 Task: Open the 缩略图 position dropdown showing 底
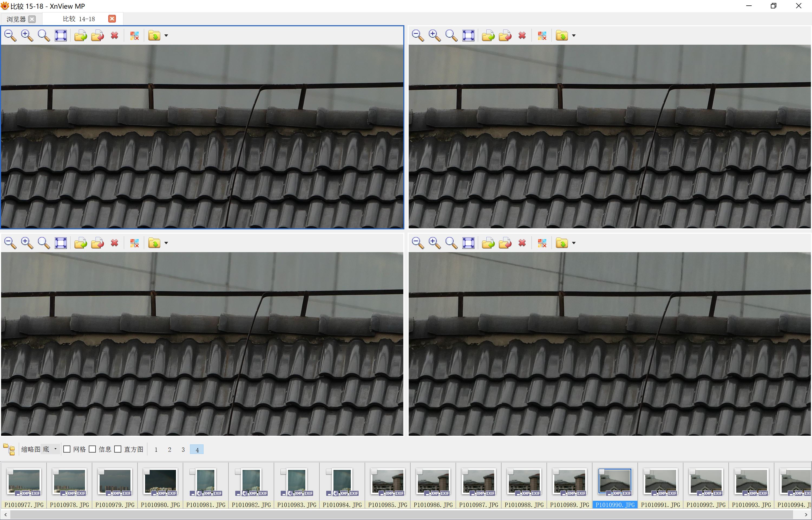[50, 449]
